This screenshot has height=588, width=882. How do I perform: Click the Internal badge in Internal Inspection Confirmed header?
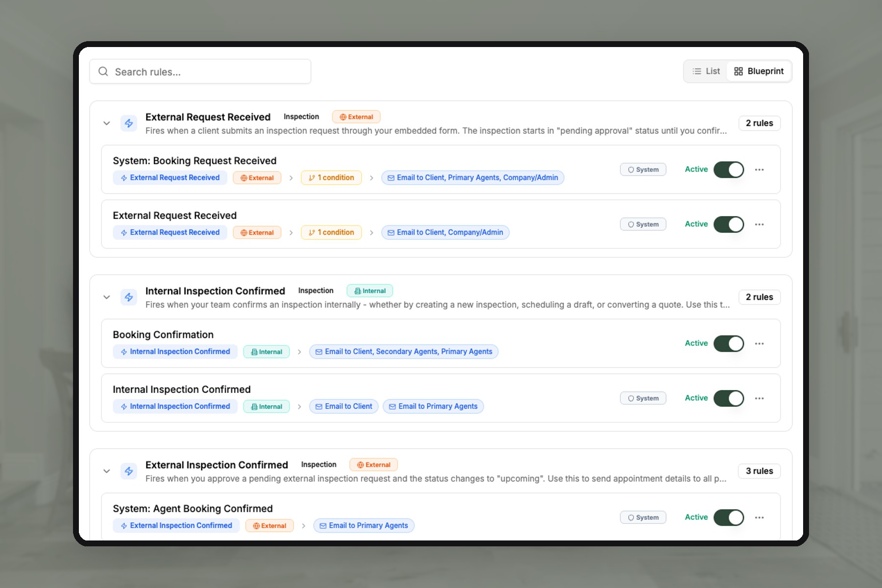pyautogui.click(x=370, y=291)
